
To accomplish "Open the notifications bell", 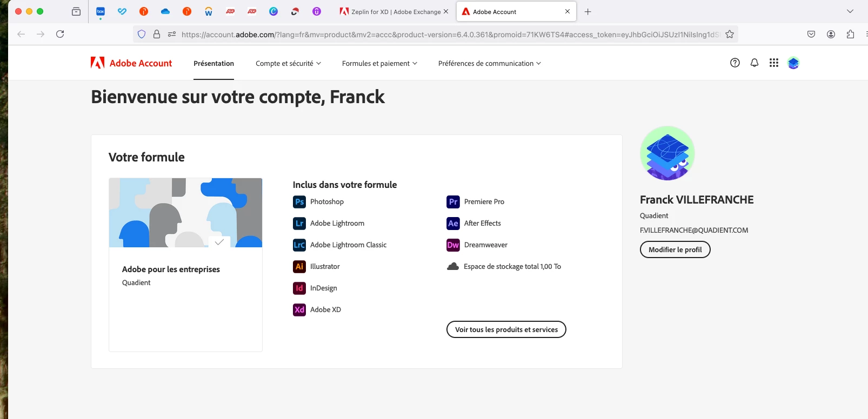I will point(755,63).
